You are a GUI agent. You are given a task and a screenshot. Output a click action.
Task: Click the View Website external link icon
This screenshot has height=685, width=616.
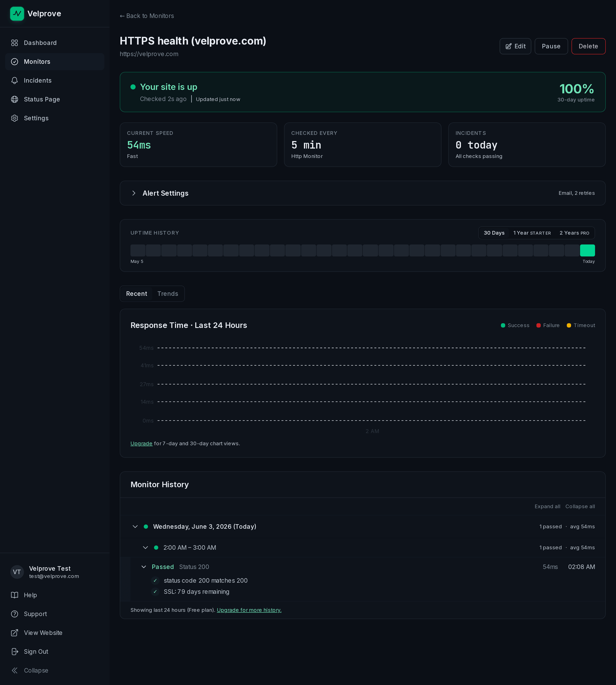(15, 633)
